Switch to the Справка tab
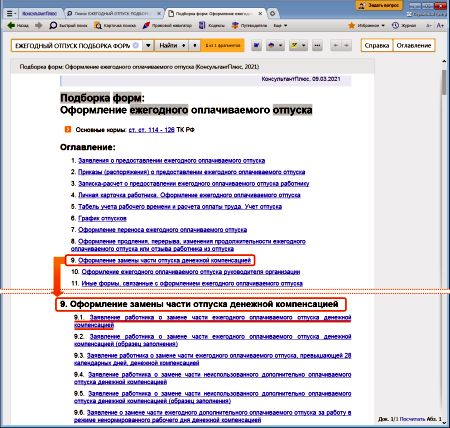 click(377, 45)
